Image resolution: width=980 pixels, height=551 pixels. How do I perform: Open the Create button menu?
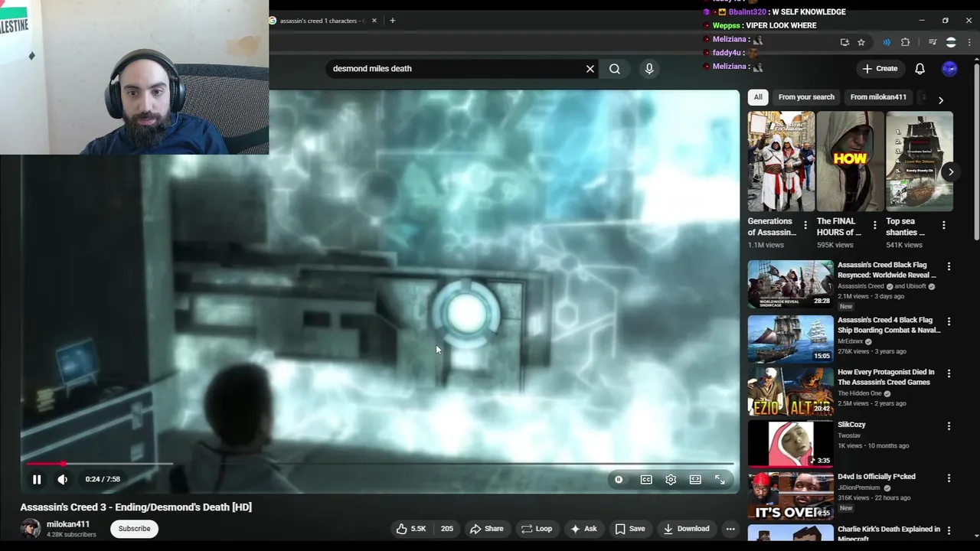coord(880,69)
